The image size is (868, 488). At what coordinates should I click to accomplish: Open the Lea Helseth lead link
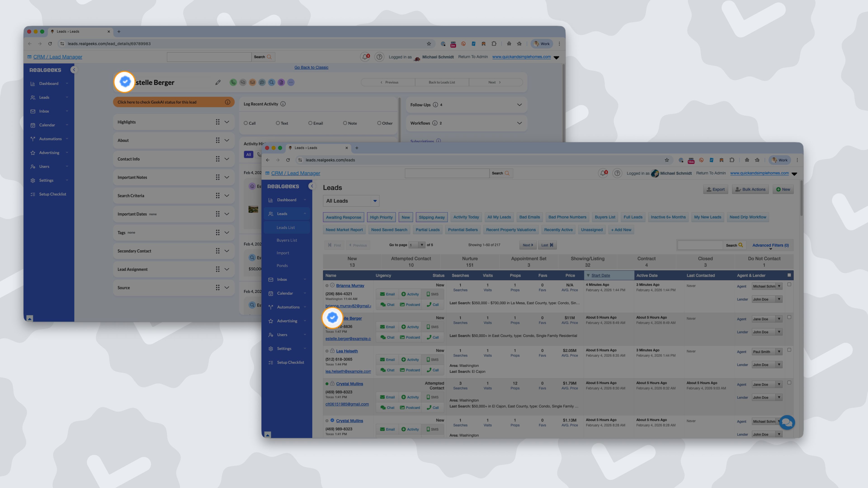pyautogui.click(x=347, y=351)
